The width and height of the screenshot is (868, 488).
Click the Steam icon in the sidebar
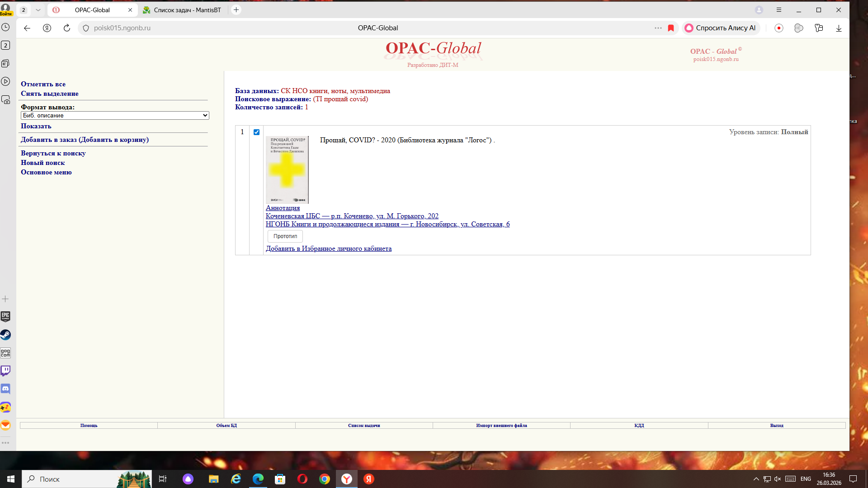pyautogui.click(x=5, y=335)
